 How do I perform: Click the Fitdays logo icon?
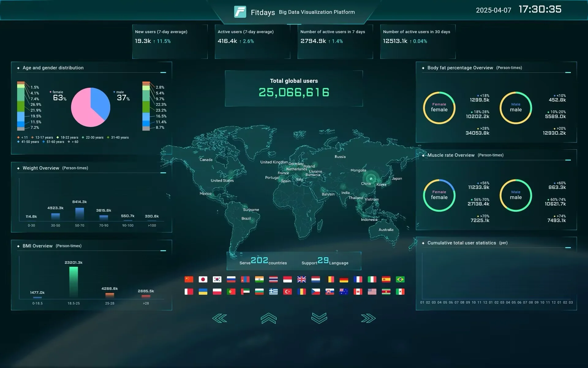pos(240,12)
